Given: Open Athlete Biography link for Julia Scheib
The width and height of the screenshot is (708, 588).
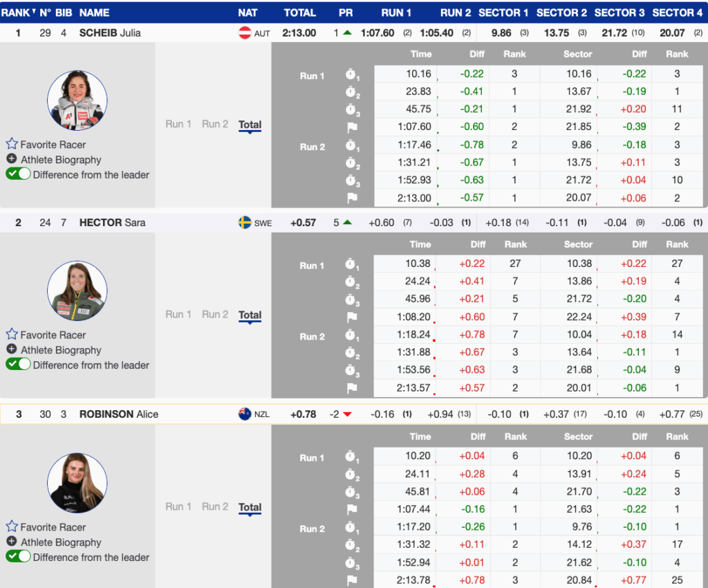Looking at the screenshot, I should 61,160.
